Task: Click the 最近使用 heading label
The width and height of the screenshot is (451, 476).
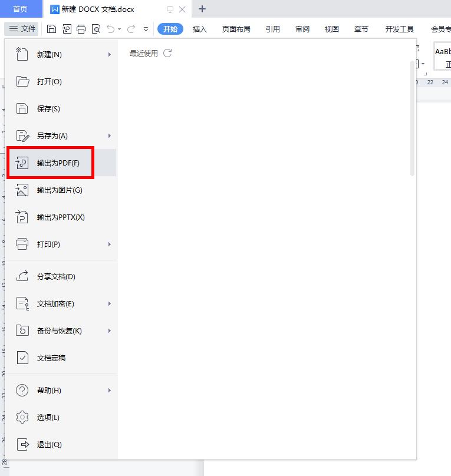Action: click(x=144, y=54)
